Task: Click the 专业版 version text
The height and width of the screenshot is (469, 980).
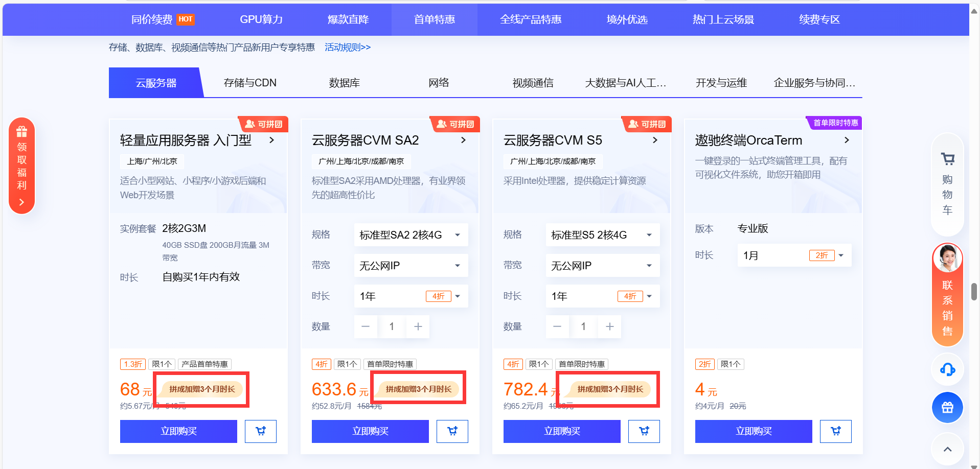Action: (x=753, y=228)
